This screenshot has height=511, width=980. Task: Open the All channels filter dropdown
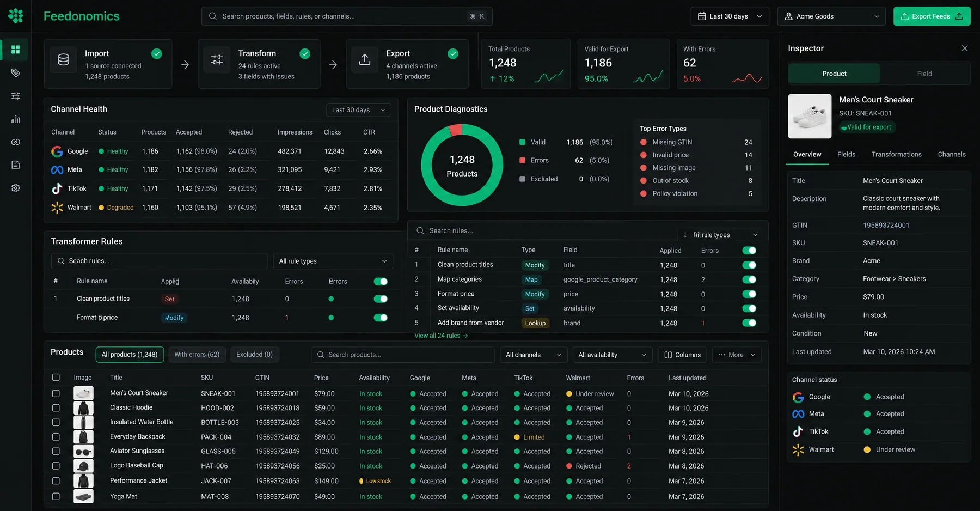(534, 355)
